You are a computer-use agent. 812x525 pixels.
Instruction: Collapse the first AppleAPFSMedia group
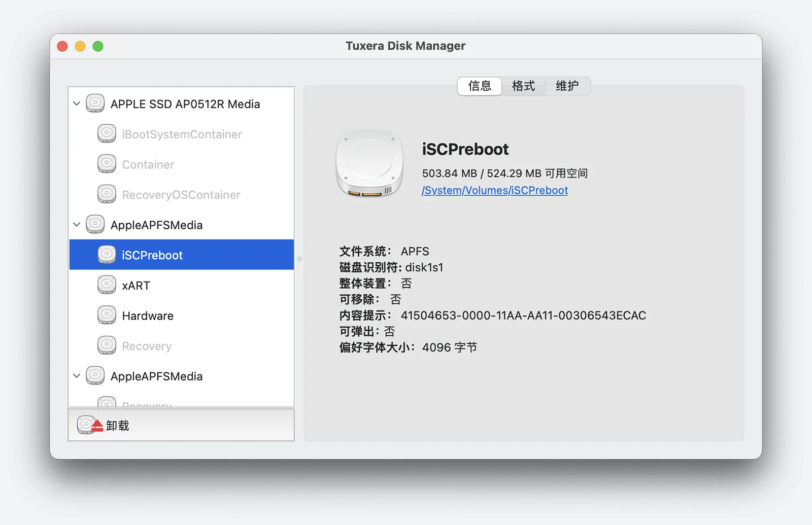tap(77, 225)
